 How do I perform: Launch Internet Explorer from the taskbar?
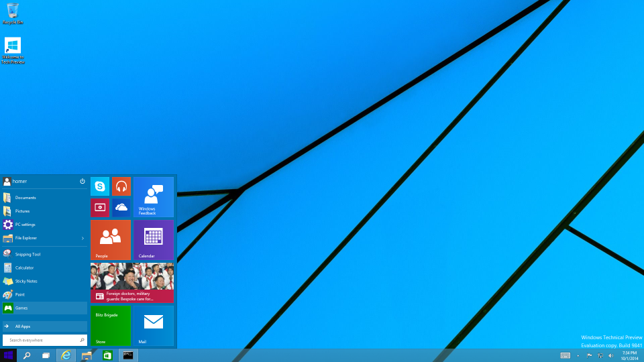pos(66,355)
